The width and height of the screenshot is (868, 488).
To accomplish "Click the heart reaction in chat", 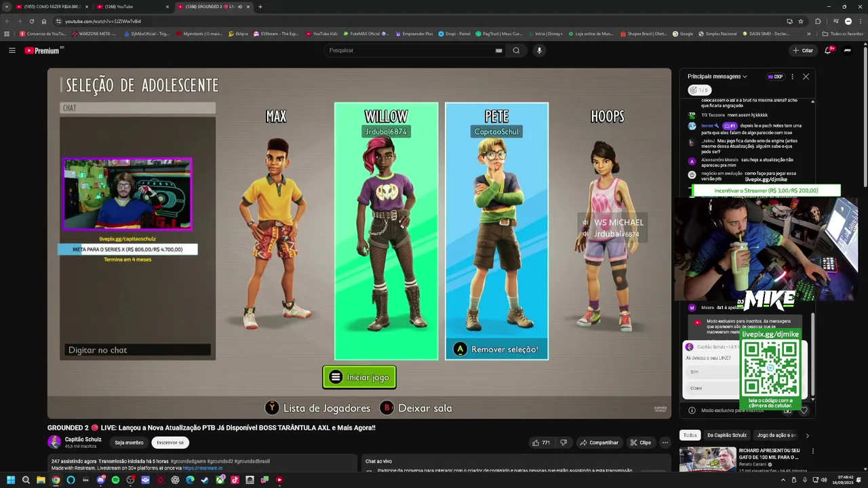I will point(804,410).
